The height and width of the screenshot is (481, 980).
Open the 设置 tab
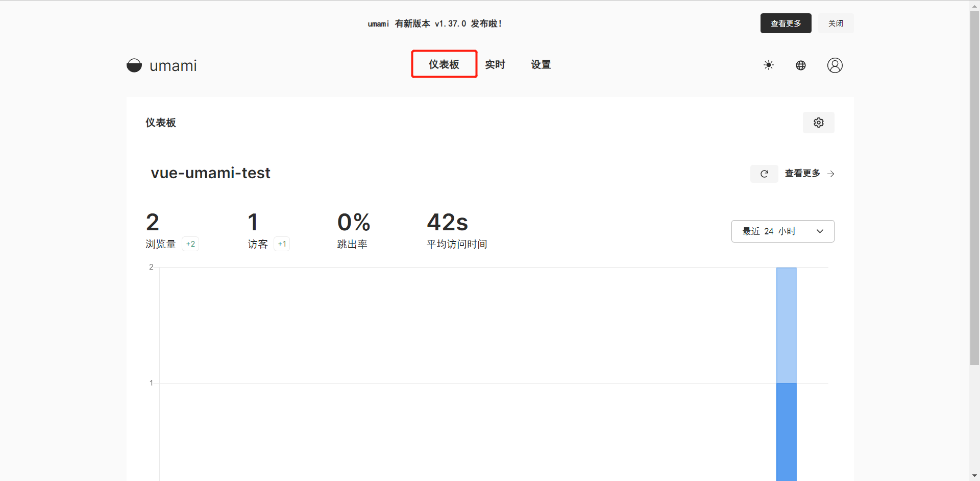click(541, 64)
